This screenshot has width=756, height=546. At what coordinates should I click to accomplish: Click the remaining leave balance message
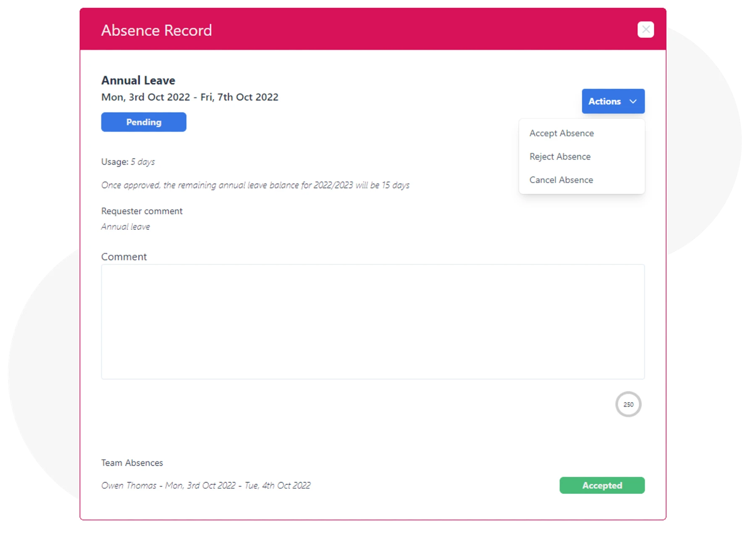[x=255, y=185]
